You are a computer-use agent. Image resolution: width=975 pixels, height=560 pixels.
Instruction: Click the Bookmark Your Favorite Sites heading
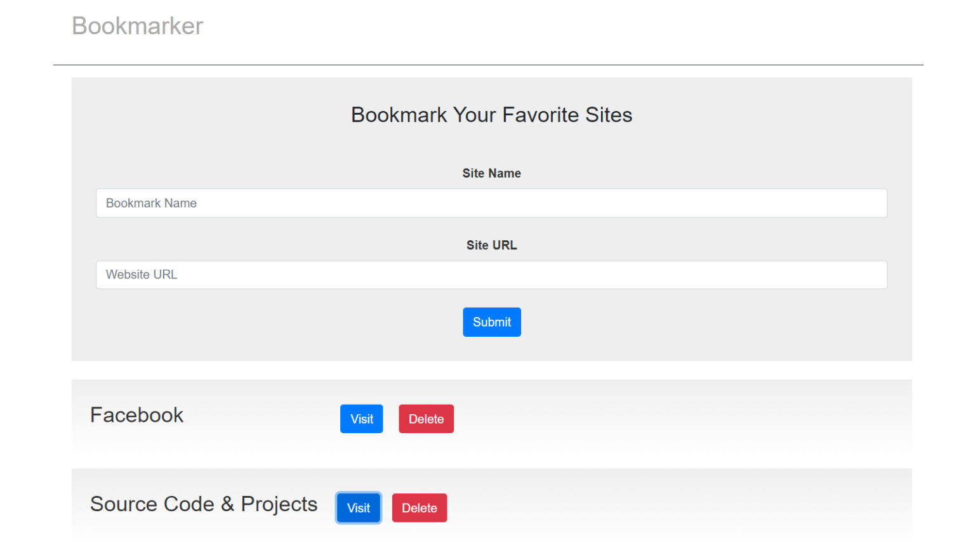[491, 115]
